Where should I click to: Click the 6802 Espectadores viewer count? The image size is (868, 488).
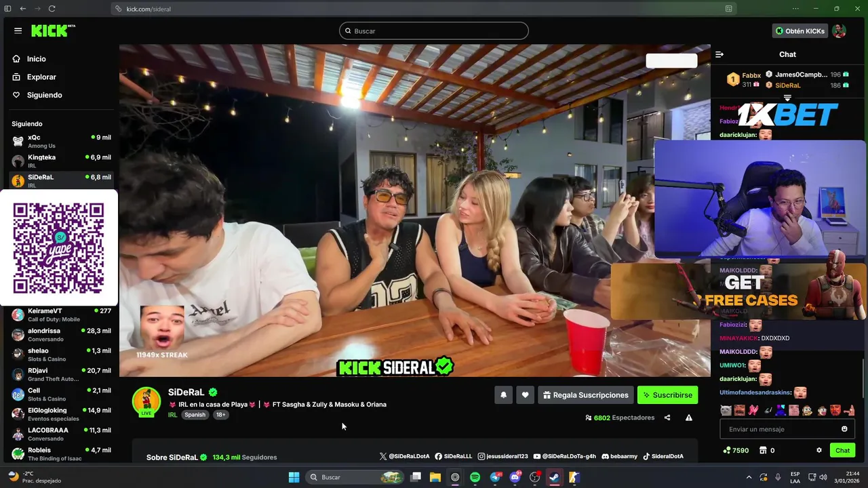tap(620, 418)
